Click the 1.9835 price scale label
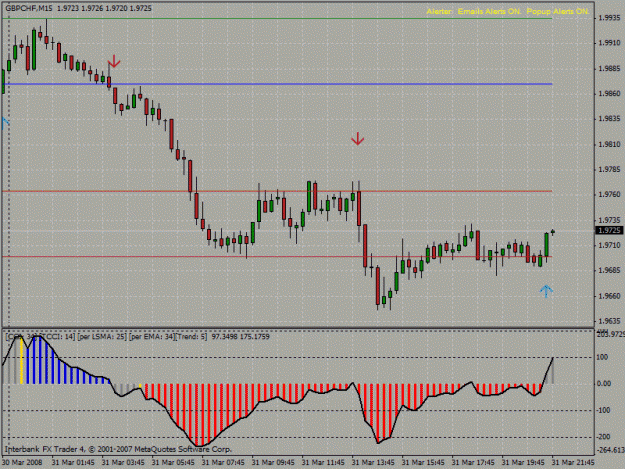This screenshot has height=469, width=625. coord(609,119)
